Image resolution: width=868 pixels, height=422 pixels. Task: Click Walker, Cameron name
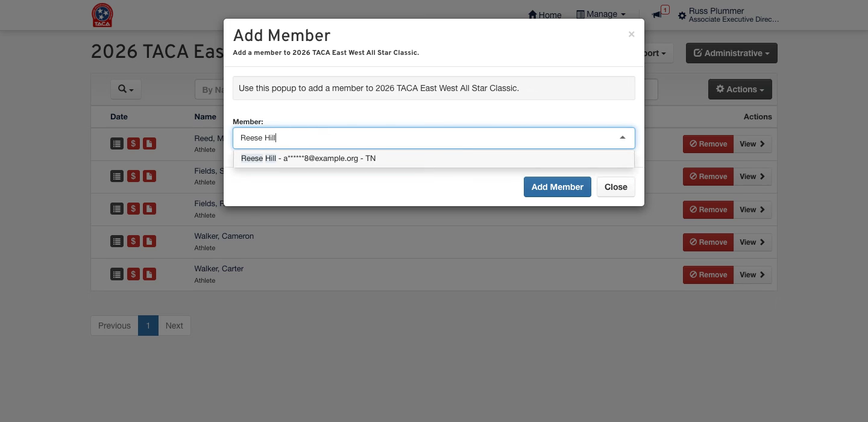tap(224, 236)
